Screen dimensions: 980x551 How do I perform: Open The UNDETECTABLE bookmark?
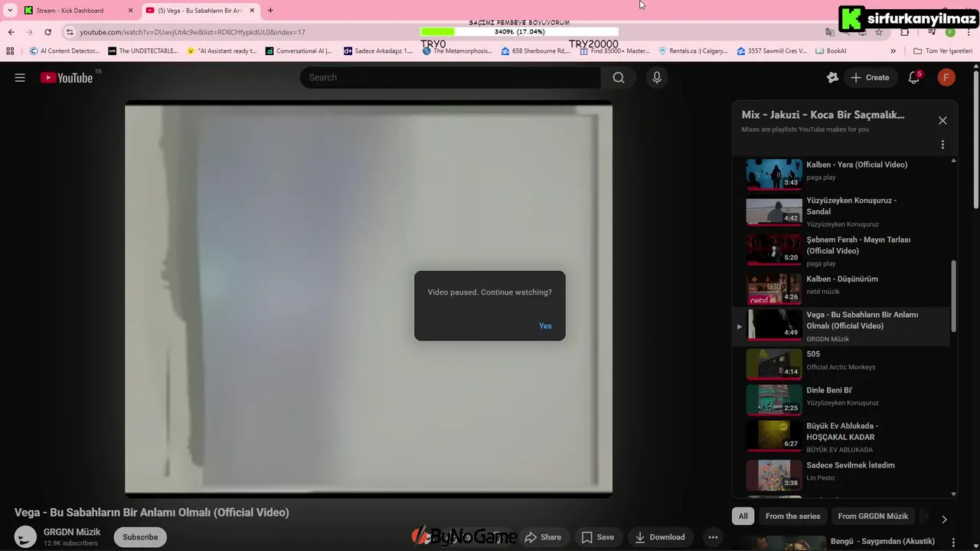click(x=142, y=51)
